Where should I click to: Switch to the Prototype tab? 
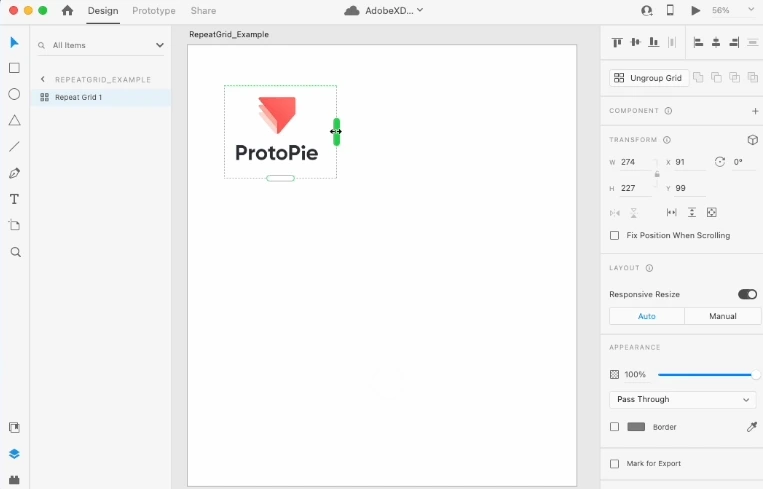[154, 11]
